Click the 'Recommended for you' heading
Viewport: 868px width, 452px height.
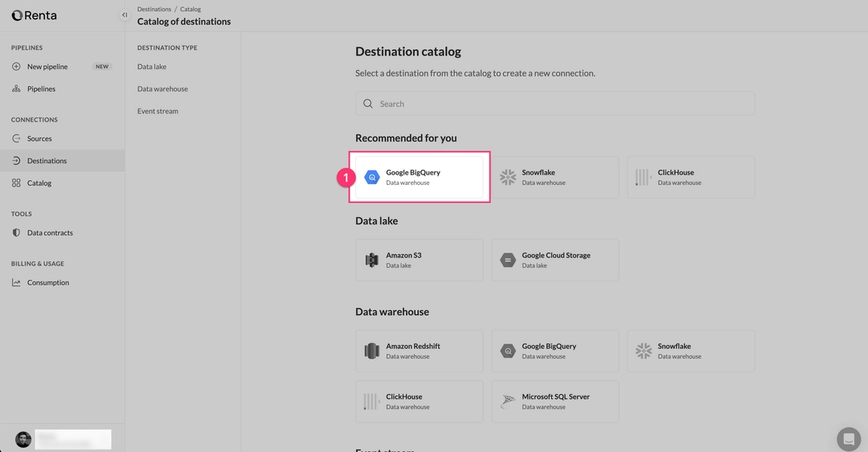tap(406, 138)
